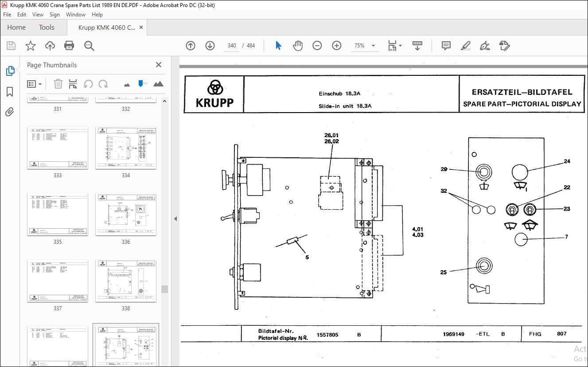Add a sticky note comment
The height and width of the screenshot is (367, 588).
[446, 46]
